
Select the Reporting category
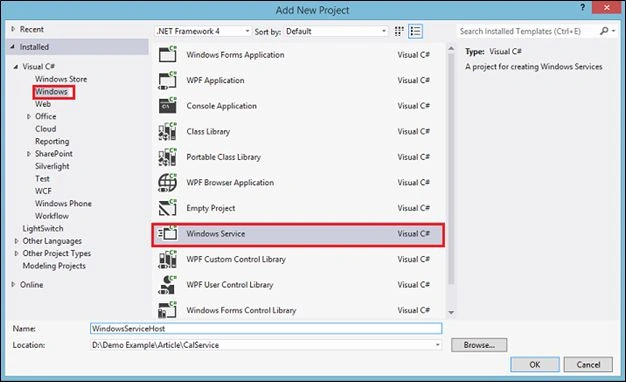click(52, 142)
